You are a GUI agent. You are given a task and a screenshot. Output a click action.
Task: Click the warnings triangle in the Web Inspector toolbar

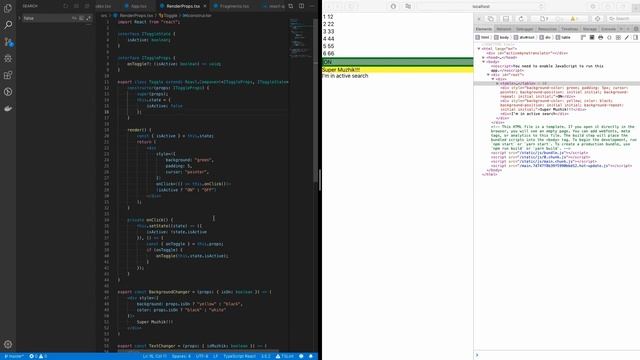click(x=574, y=19)
